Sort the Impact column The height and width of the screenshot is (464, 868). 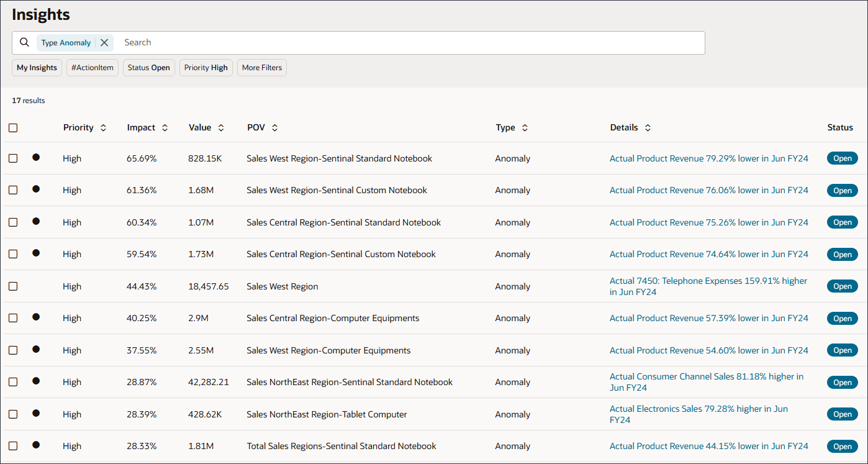click(x=164, y=127)
